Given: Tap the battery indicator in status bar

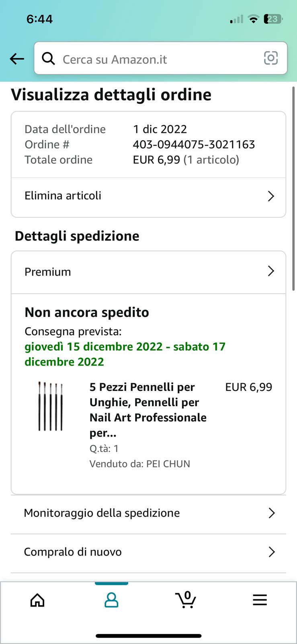Looking at the screenshot, I should [x=273, y=19].
